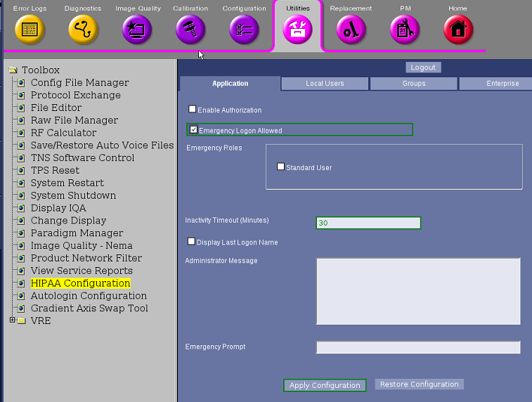This screenshot has width=532, height=402.
Task: Enable the Enable Authorization checkbox
Action: [193, 110]
